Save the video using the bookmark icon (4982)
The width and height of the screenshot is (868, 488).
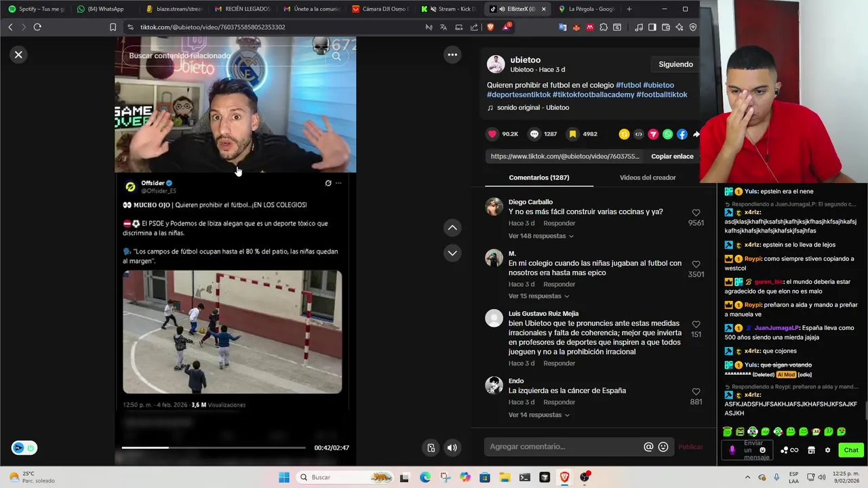pos(572,134)
